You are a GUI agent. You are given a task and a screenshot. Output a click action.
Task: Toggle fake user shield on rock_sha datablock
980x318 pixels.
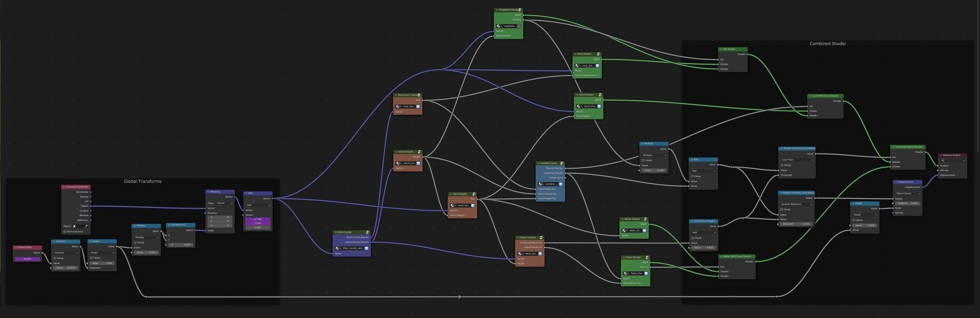coord(597,66)
